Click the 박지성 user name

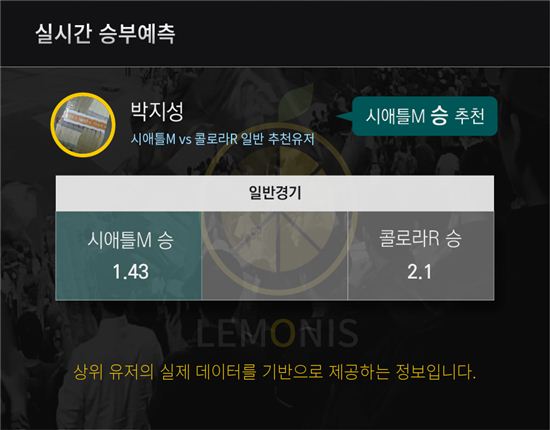click(157, 111)
